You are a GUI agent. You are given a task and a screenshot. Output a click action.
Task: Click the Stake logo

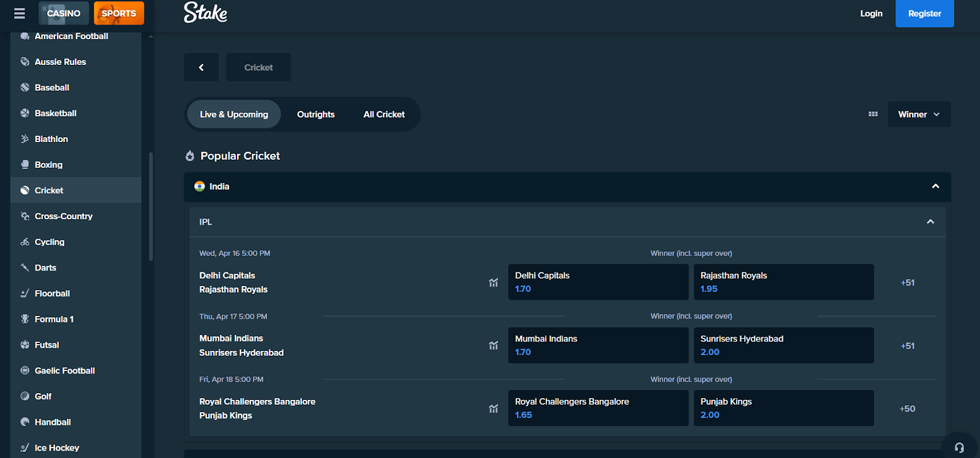pos(205,12)
